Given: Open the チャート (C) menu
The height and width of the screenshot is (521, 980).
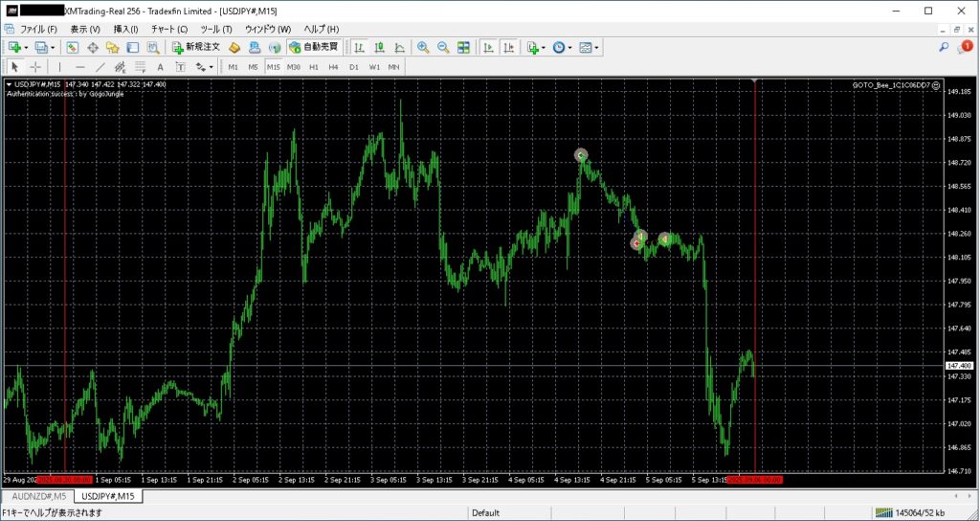Looking at the screenshot, I should (x=169, y=30).
